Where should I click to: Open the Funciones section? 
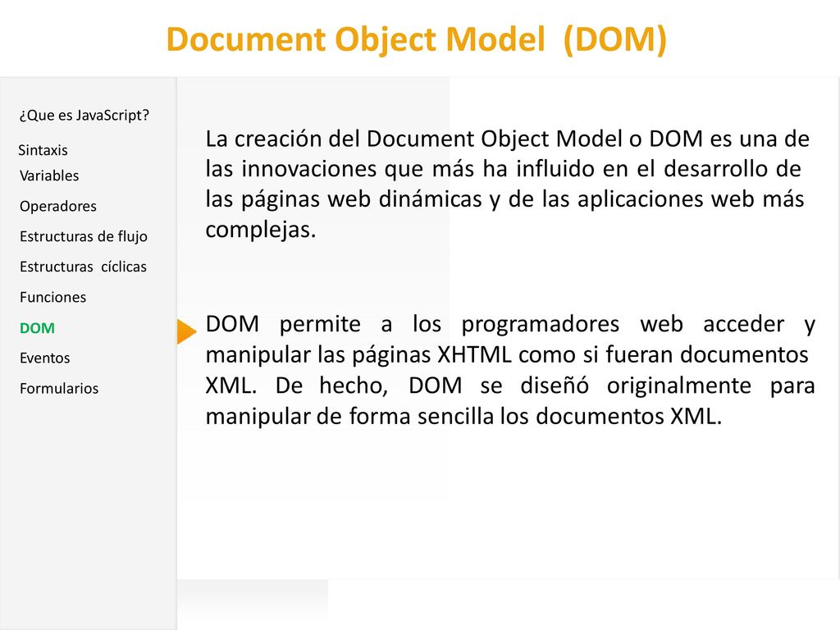coord(53,297)
